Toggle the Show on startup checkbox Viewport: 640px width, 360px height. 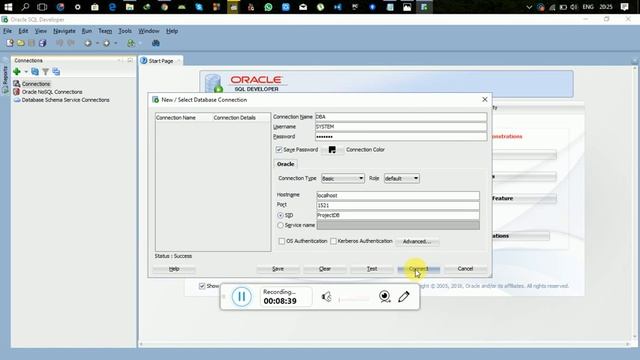202,286
